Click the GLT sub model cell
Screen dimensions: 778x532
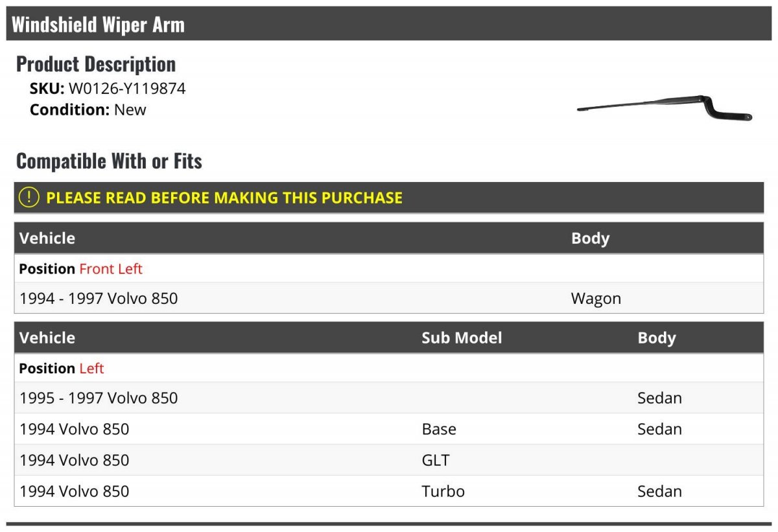435,460
